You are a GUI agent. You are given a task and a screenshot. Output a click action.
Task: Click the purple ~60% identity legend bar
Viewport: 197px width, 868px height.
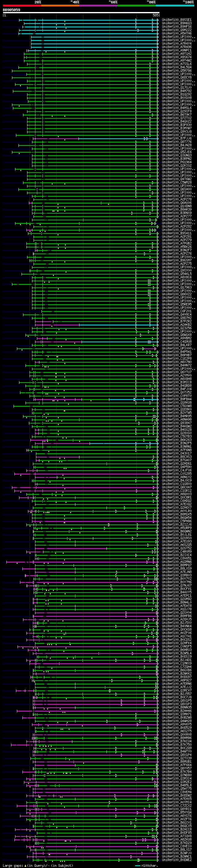point(99,6)
